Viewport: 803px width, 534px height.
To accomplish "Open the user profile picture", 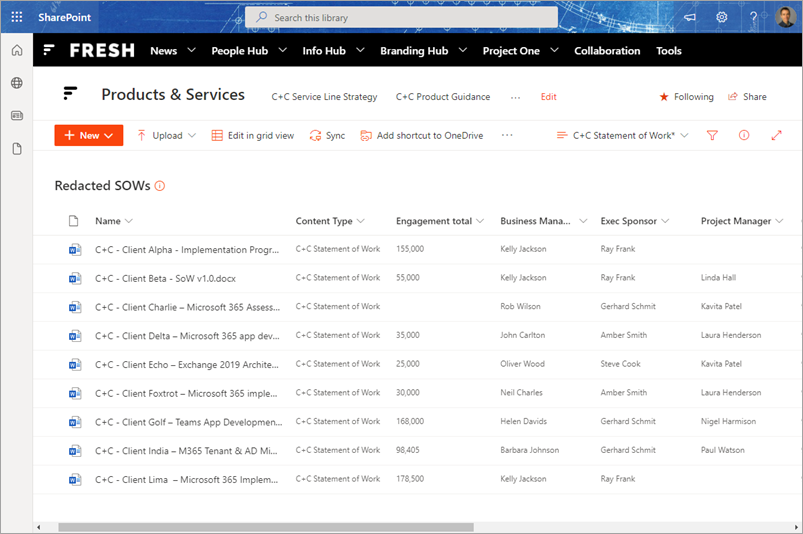I will (x=785, y=17).
